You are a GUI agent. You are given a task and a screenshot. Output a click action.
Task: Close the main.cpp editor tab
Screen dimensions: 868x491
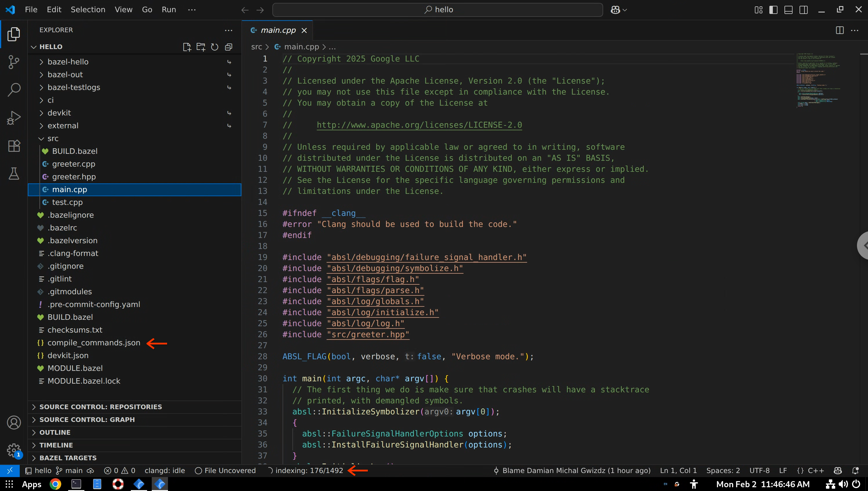click(x=304, y=30)
